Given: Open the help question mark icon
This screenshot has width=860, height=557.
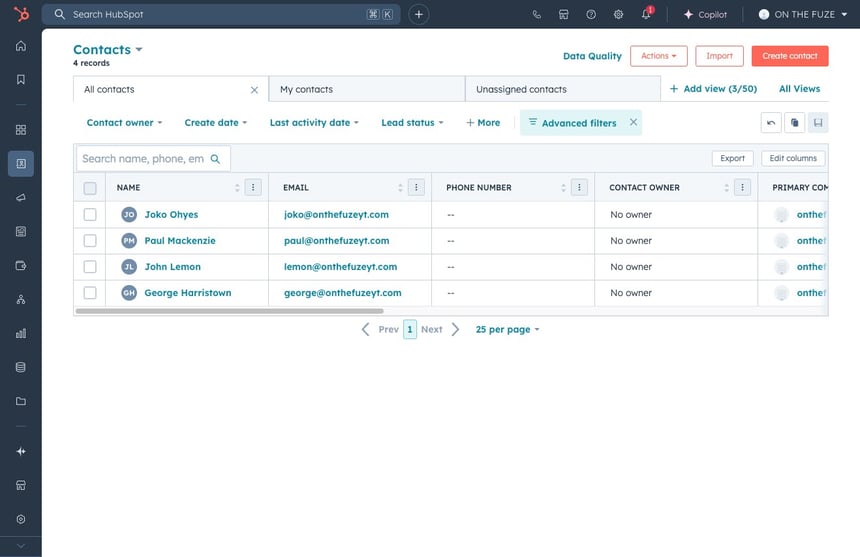Looking at the screenshot, I should tap(591, 15).
